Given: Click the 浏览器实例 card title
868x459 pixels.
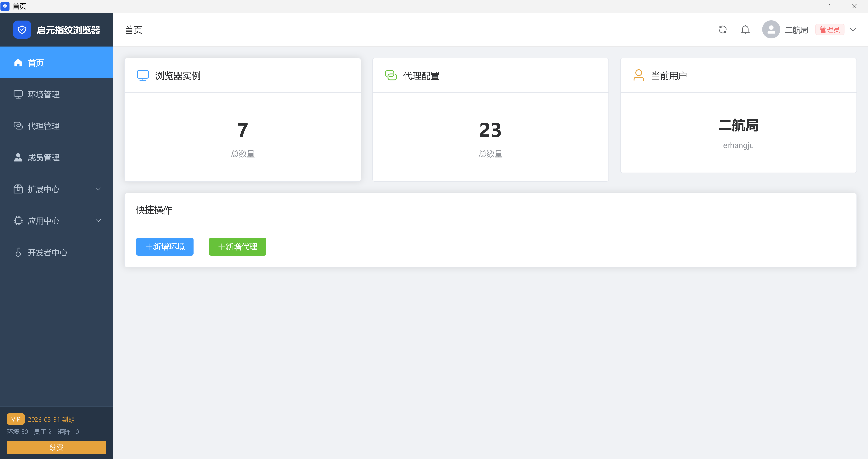Looking at the screenshot, I should click(178, 76).
